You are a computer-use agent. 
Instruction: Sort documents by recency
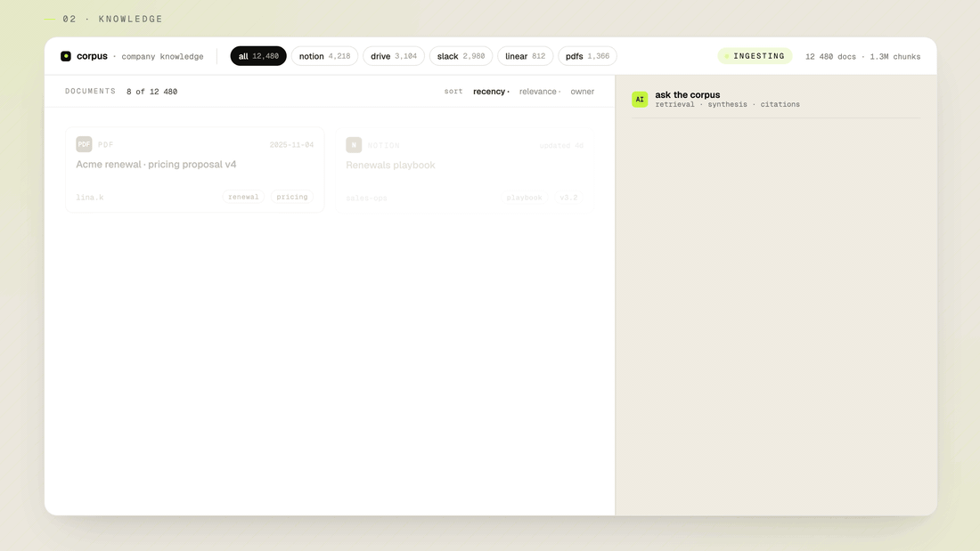coord(489,91)
